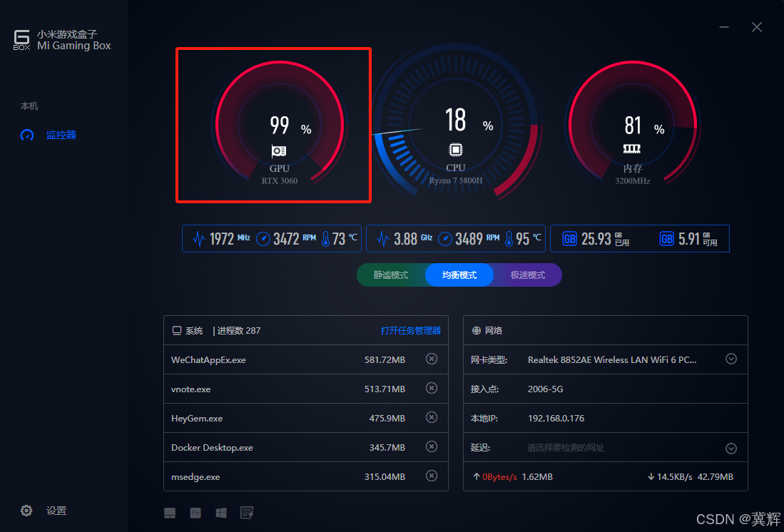
Task: Toggle the Fn key lock icon
Action: pyautogui.click(x=195, y=513)
